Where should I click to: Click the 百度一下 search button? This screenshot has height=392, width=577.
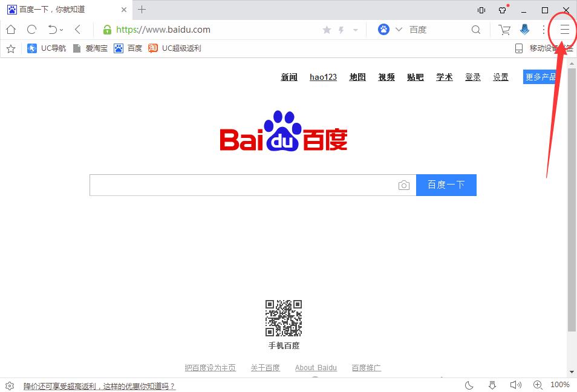446,185
